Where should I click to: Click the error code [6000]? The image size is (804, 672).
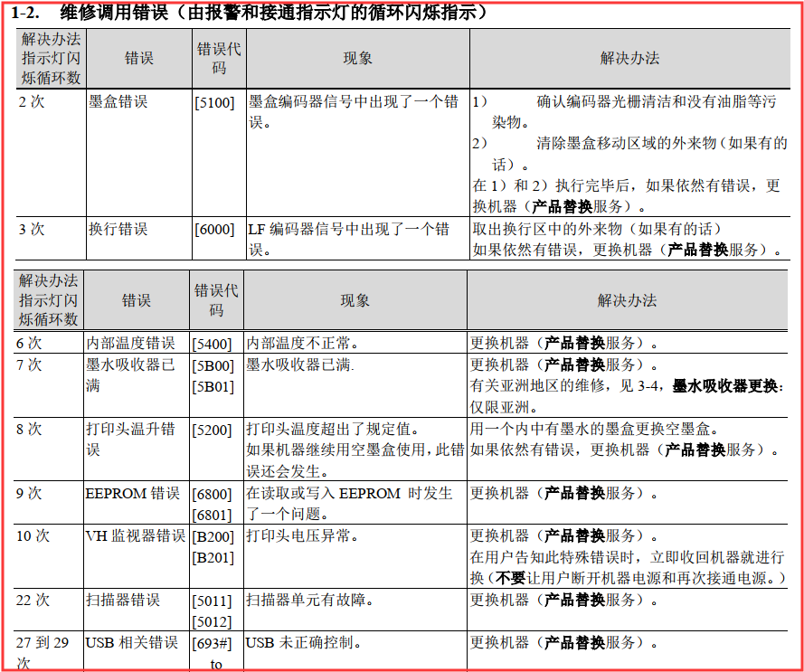(x=214, y=230)
